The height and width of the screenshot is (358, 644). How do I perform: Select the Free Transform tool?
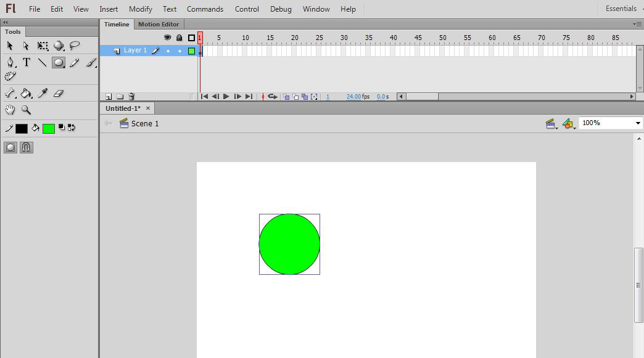(x=43, y=46)
